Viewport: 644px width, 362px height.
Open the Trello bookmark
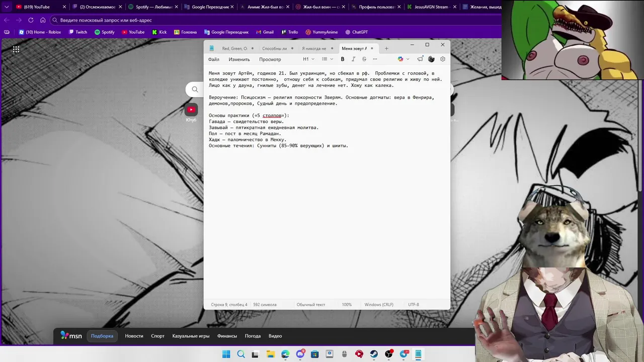coord(289,32)
